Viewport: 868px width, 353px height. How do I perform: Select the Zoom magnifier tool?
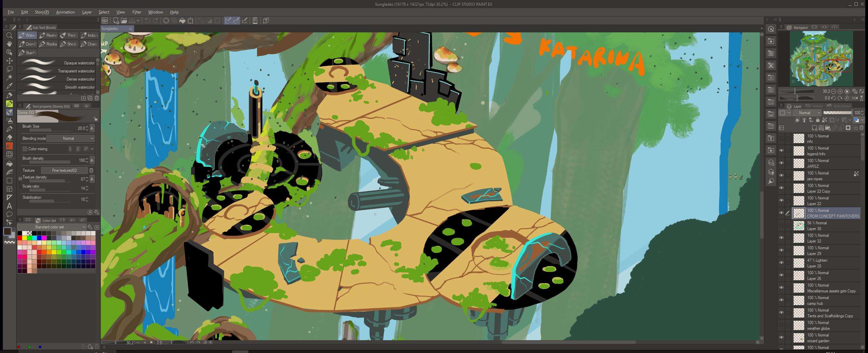[x=9, y=35]
